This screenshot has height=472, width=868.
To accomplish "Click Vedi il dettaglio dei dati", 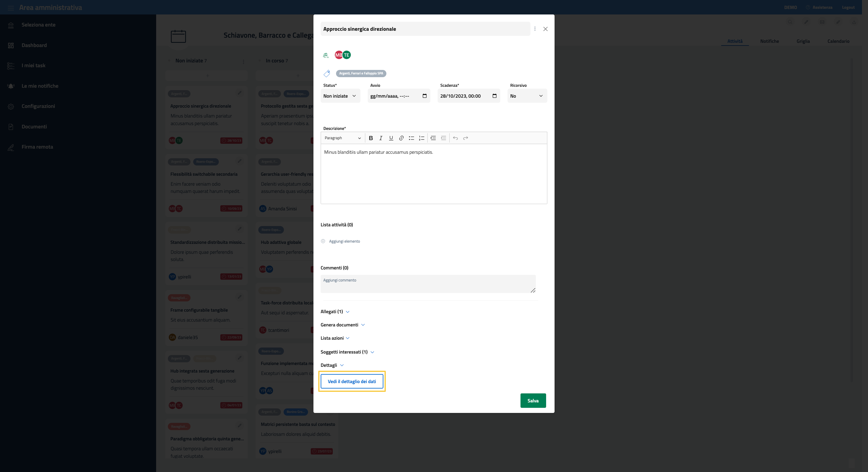I will point(351,381).
